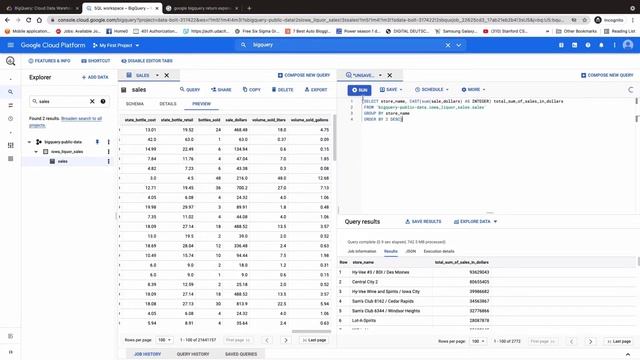The image size is (640, 360).
Task: Expand the bottom job history panel chevron
Action: click(x=628, y=354)
